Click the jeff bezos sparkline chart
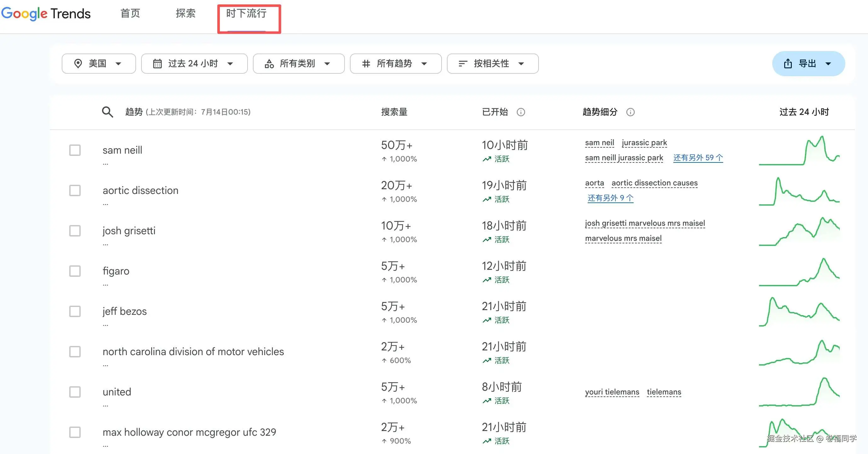 799,312
